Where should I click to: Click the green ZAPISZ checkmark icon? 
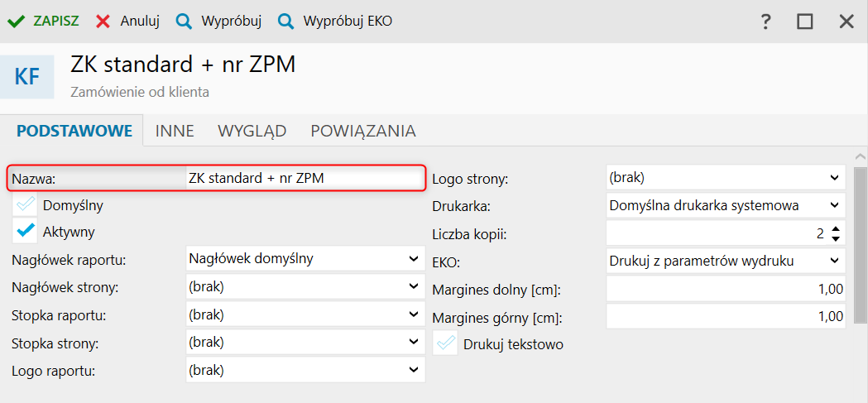[x=16, y=22]
